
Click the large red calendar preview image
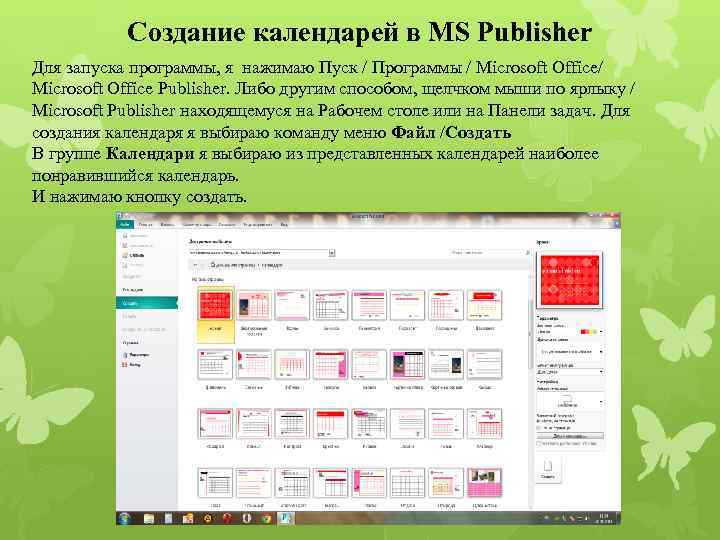(x=569, y=280)
